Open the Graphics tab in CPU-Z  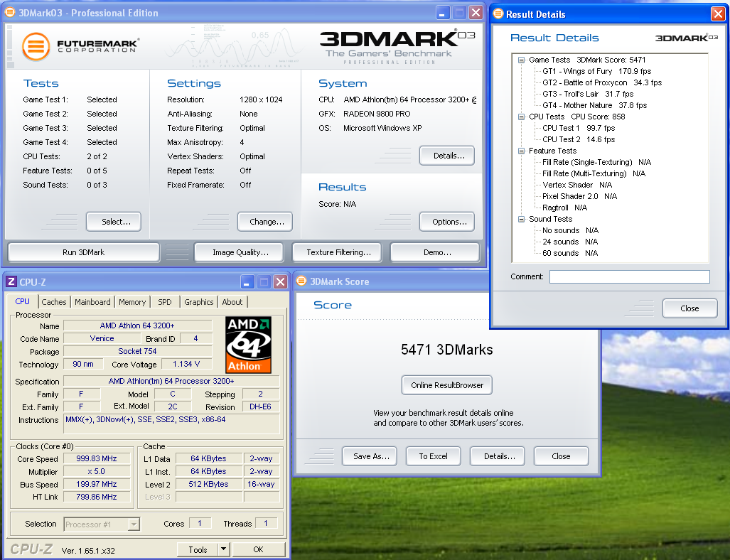click(199, 302)
